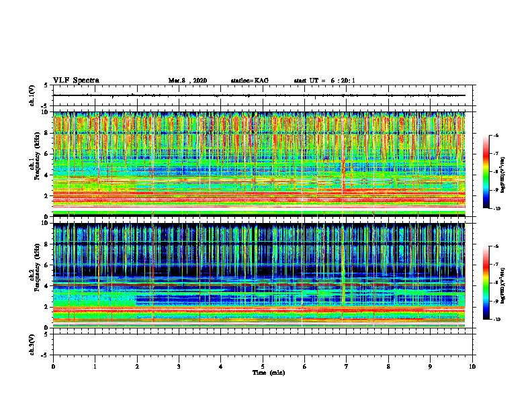532x411 pixels.
Task: Click the ch.2 "Frequency (kHz)" axis label
Action: pyautogui.click(x=36, y=267)
